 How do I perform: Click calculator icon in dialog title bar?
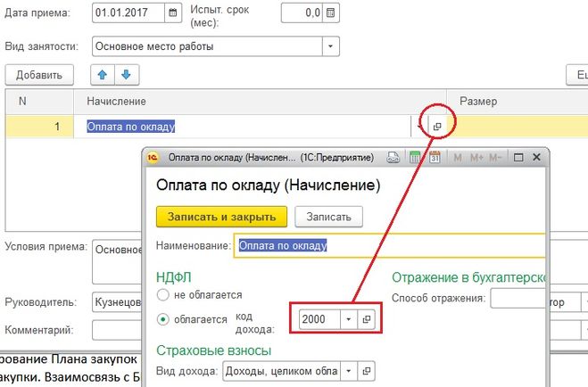pos(415,158)
